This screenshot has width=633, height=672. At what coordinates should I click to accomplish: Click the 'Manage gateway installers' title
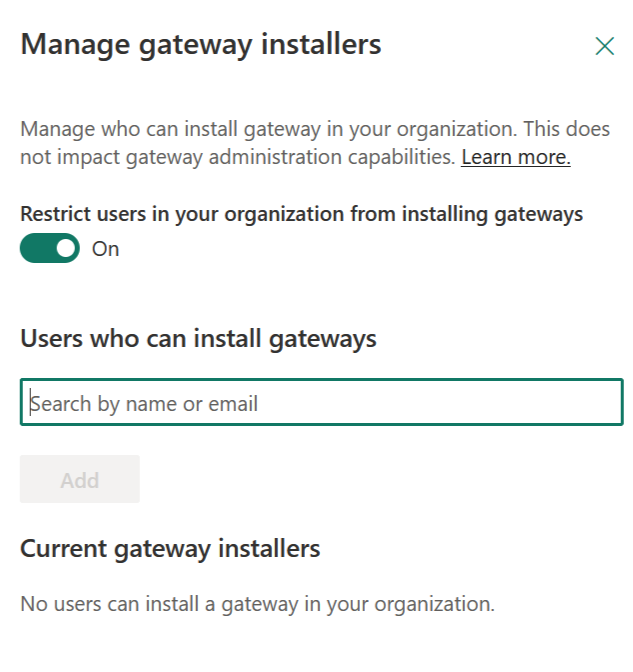tap(200, 44)
